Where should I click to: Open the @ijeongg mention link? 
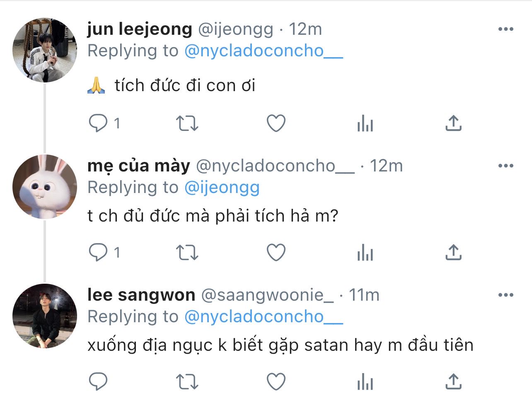coord(222,188)
